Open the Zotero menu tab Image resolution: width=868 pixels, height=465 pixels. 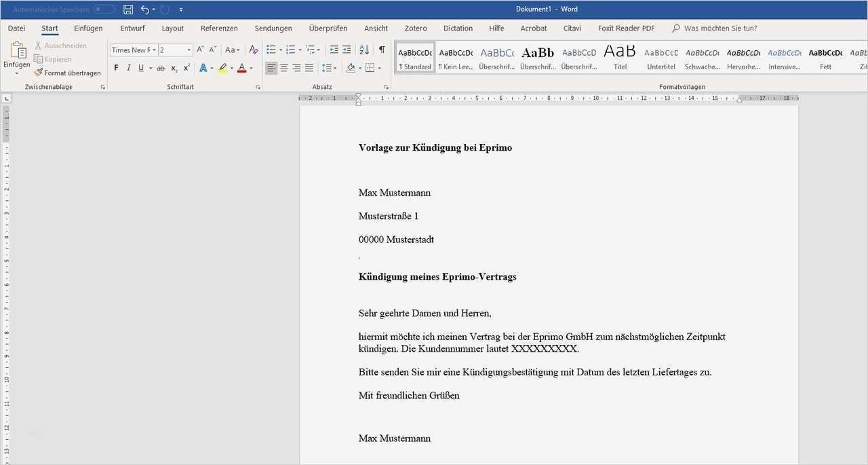click(x=415, y=28)
